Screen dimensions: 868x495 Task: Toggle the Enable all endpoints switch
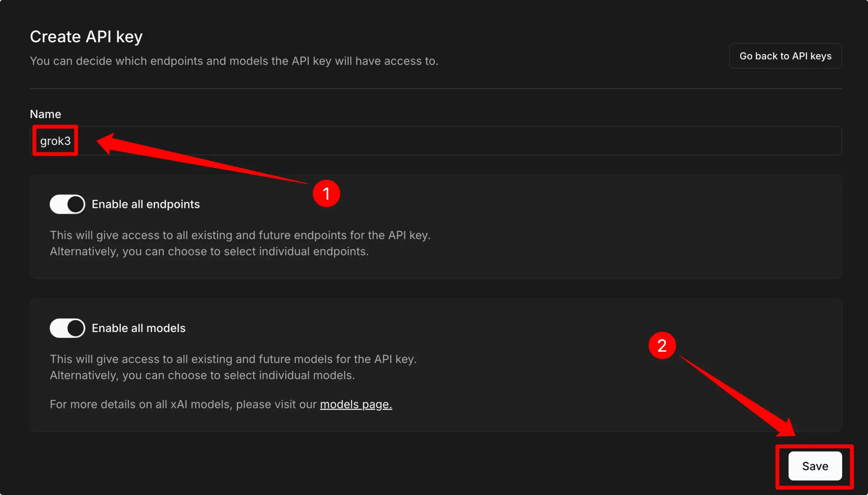pos(67,204)
